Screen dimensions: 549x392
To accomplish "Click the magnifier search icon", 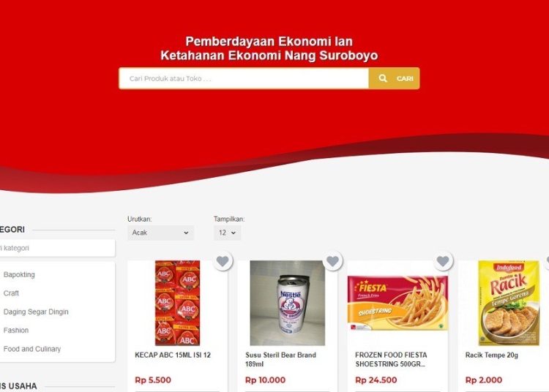I will 383,78.
